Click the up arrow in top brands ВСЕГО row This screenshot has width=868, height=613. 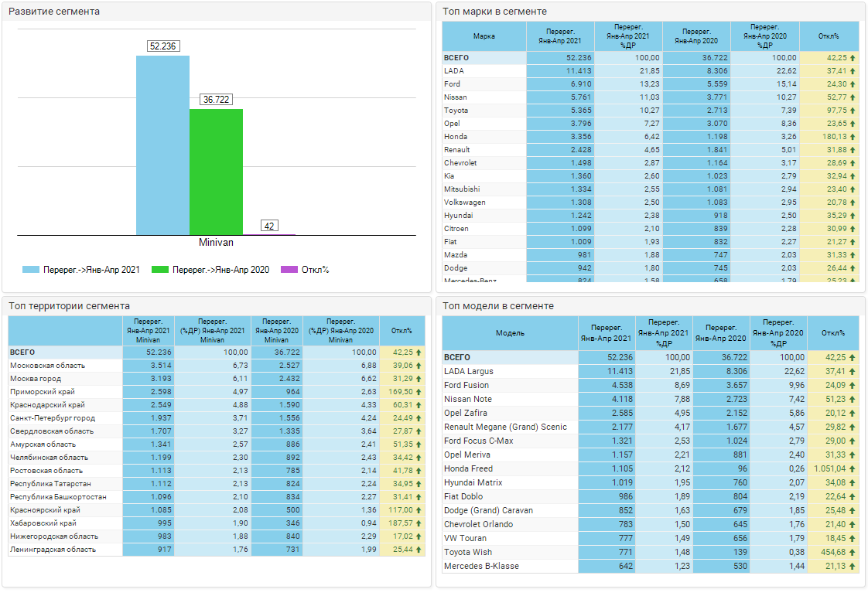(852, 58)
